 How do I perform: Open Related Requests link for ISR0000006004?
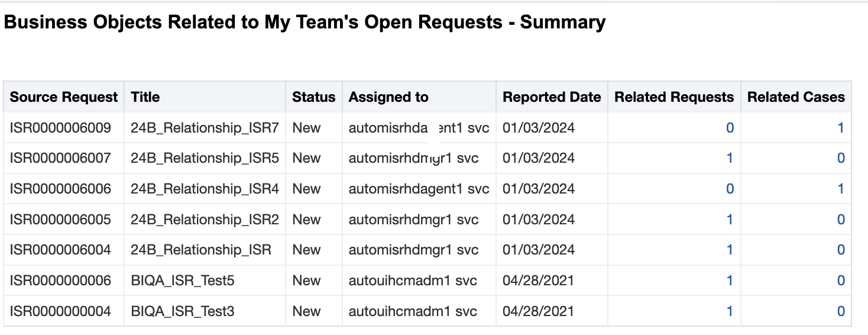coord(730,250)
